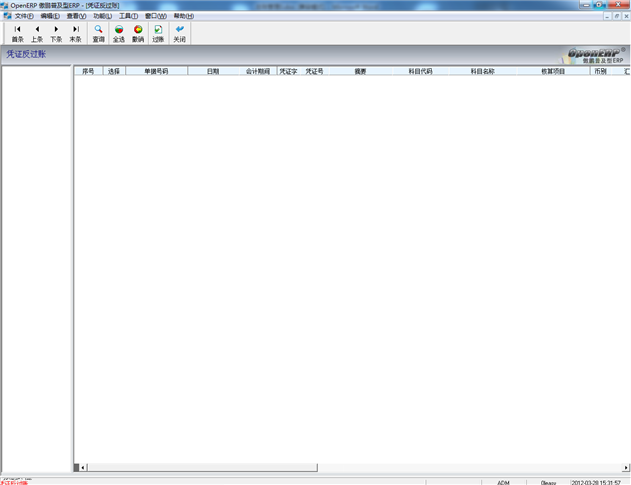Run the 过账 posting toolbar icon
Viewport: 631px width, 485px height.
[158, 33]
